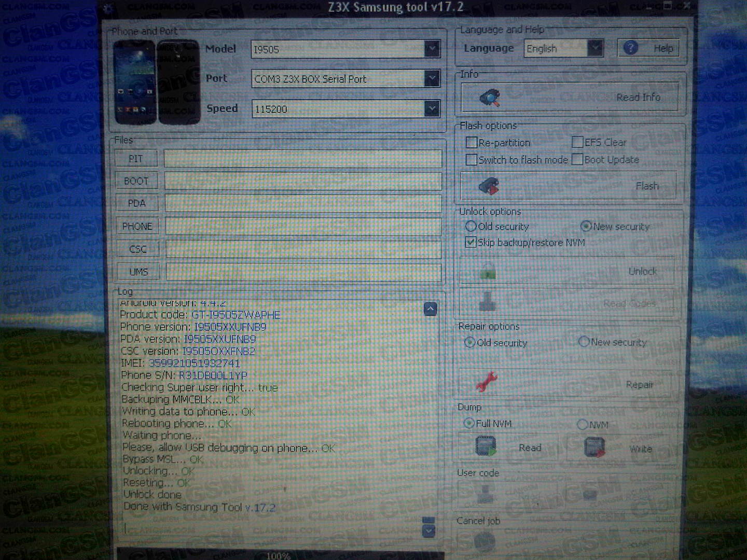Click the 100% progress bar
The height and width of the screenshot is (560, 747).
pos(280,554)
